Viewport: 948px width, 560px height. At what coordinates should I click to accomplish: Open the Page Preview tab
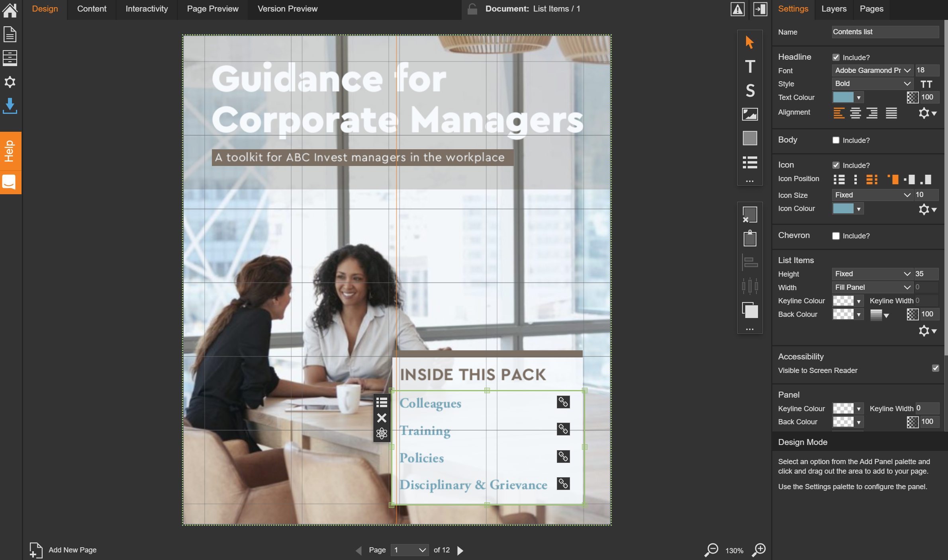[213, 9]
